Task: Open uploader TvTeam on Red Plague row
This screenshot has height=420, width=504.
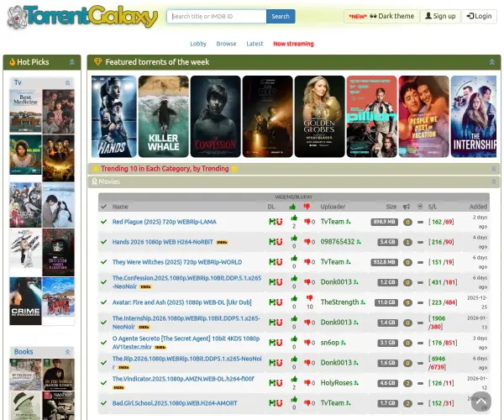Action: pos(333,222)
